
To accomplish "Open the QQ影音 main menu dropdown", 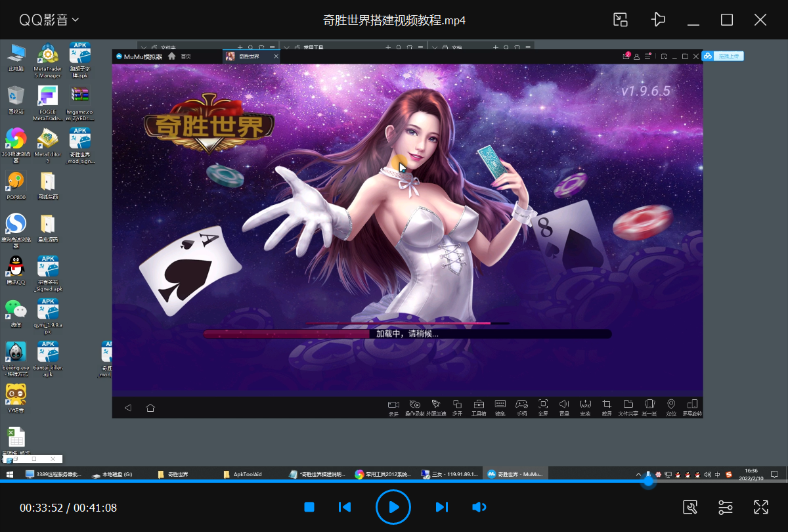I will [49, 20].
